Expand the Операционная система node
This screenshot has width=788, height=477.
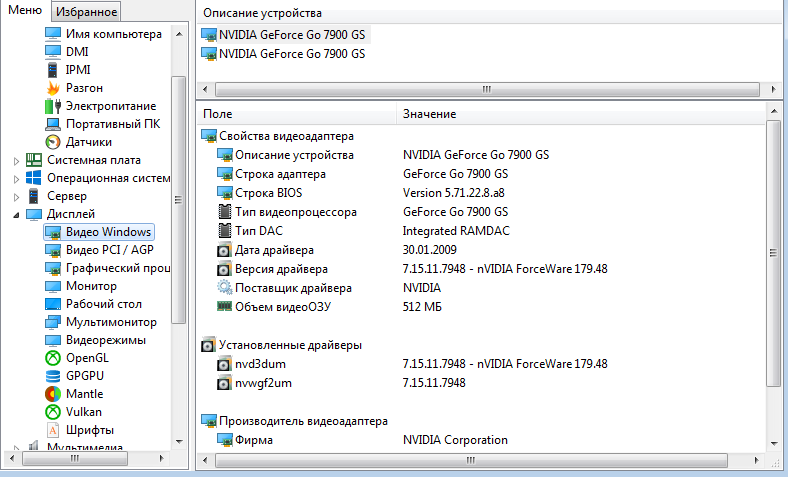pyautogui.click(x=16, y=179)
